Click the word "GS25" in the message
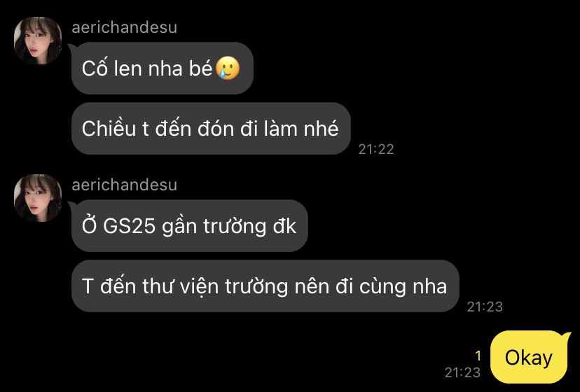580x392 pixels. [x=129, y=226]
